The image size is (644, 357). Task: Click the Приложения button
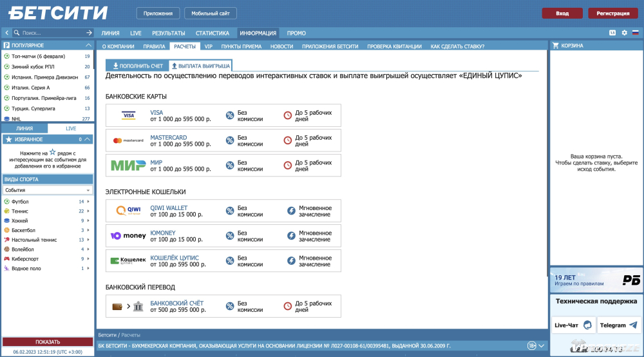tap(158, 13)
